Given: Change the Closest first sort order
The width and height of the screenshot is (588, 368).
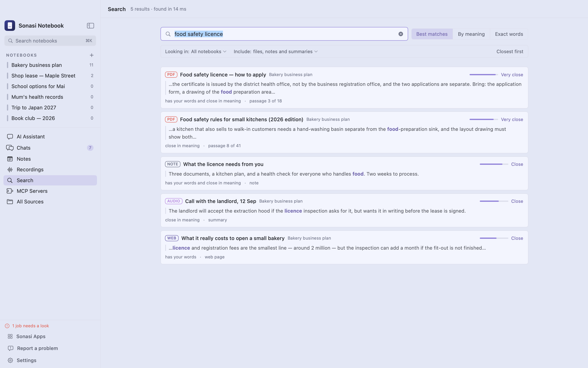Looking at the screenshot, I should pyautogui.click(x=510, y=51).
